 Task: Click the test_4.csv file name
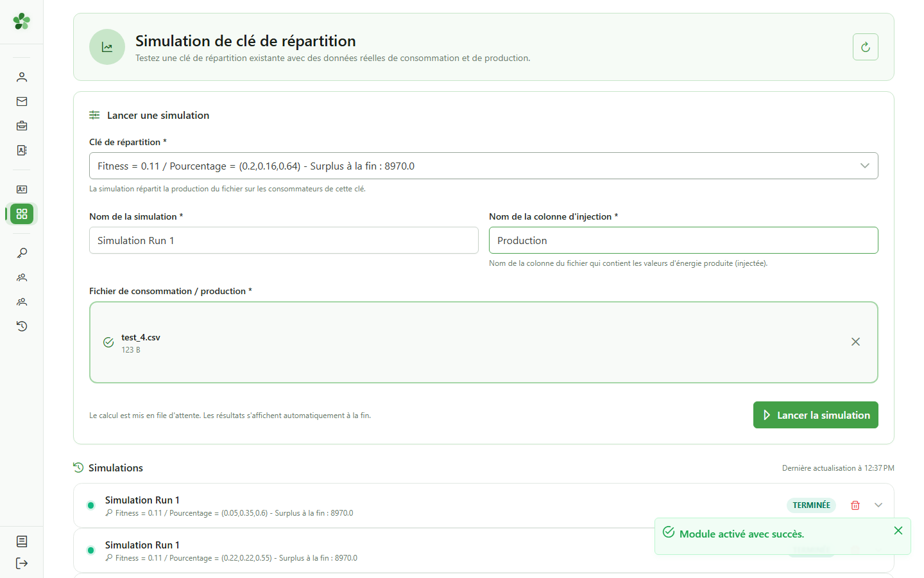click(141, 337)
